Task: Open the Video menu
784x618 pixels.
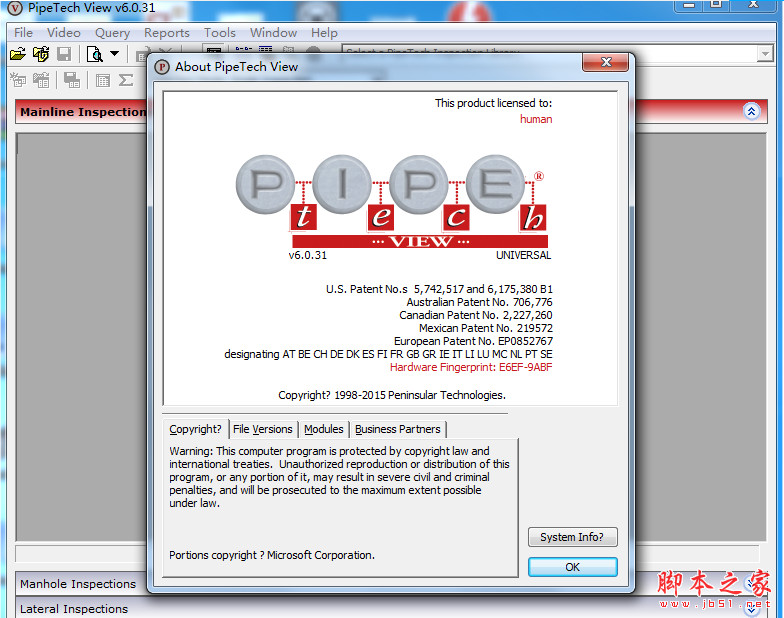Action: (64, 33)
